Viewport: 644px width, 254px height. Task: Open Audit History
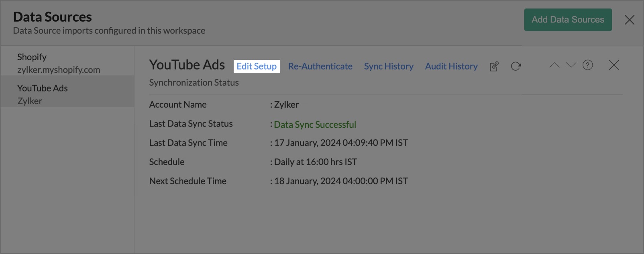pos(451,66)
